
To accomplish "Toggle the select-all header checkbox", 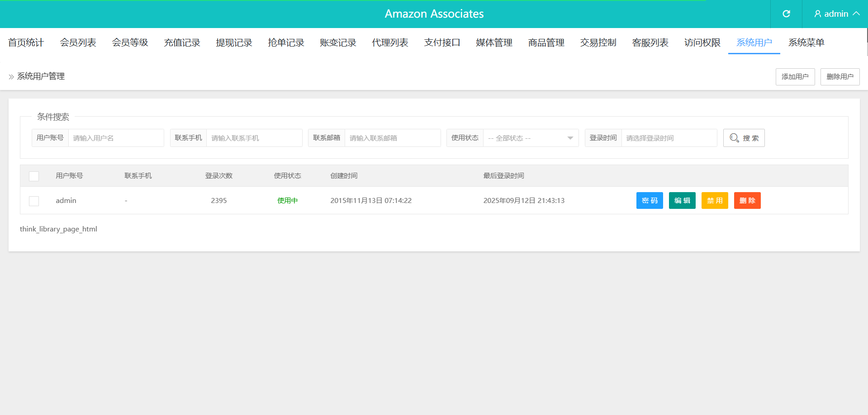I will pyautogui.click(x=34, y=176).
